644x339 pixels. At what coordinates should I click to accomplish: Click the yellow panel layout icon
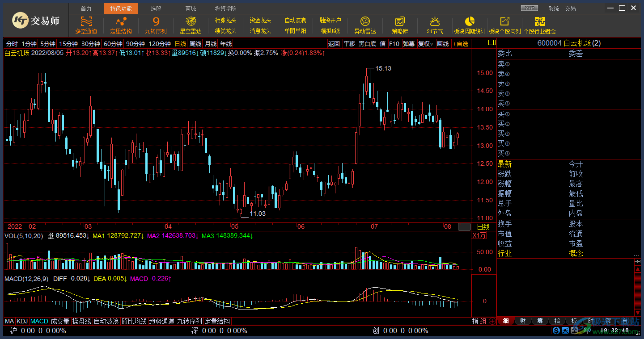(x=492, y=43)
